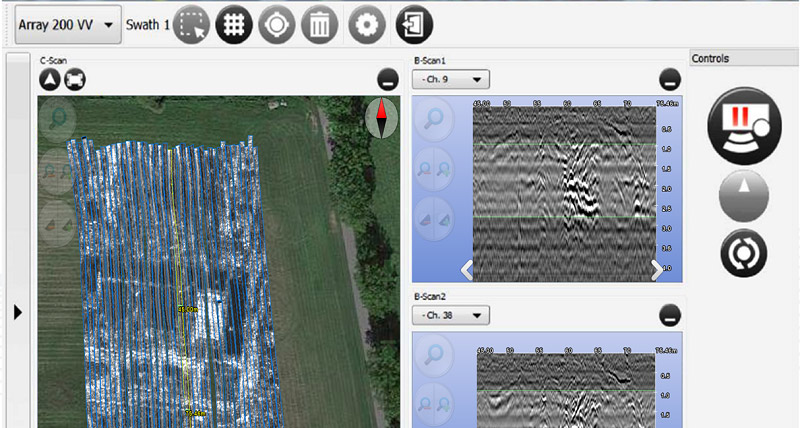This screenshot has width=800, height=428.
Task: Toggle the grid overlay button
Action: click(x=234, y=26)
